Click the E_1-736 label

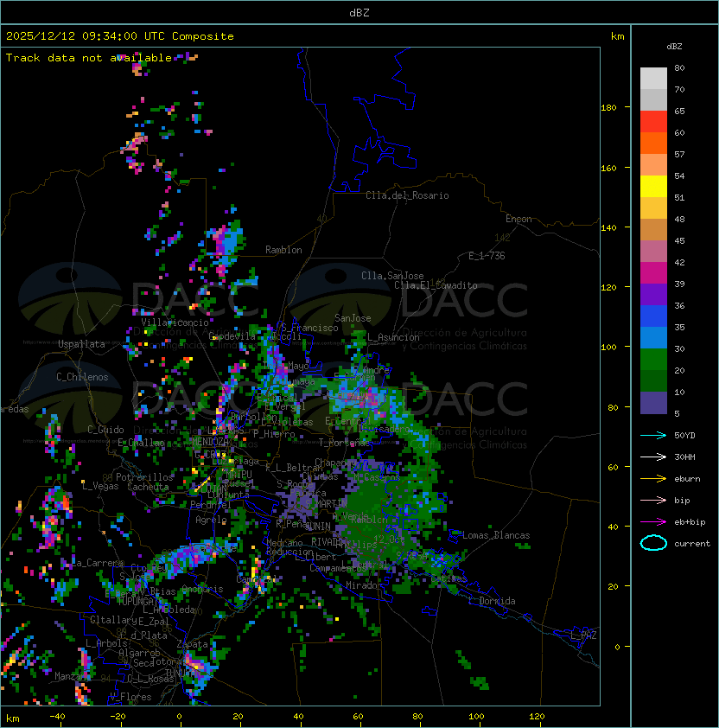(487, 255)
